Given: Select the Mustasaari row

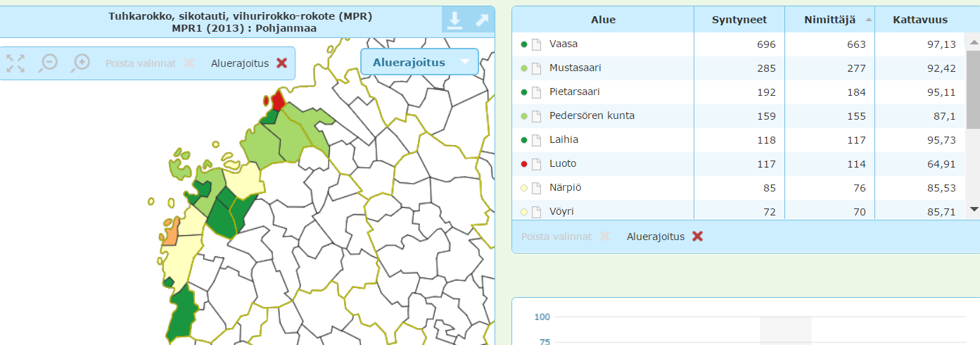Looking at the screenshot, I should 739,68.
